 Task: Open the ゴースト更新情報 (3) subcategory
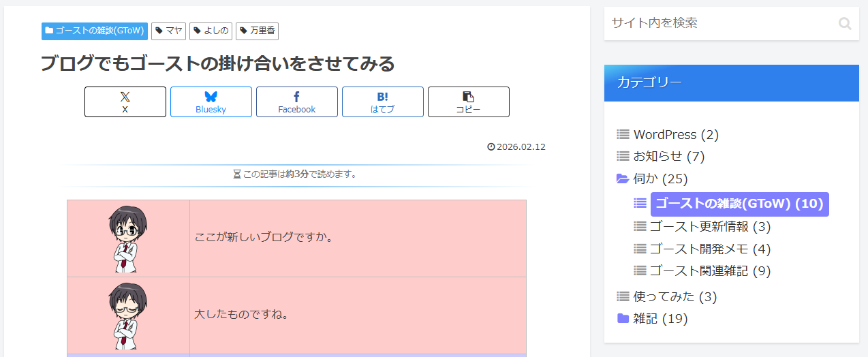[x=710, y=226]
